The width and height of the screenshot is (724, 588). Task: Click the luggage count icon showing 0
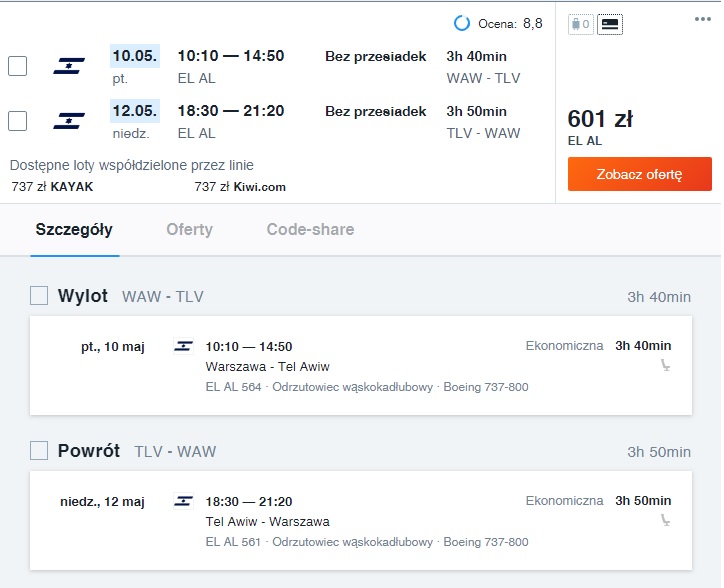pyautogui.click(x=580, y=24)
